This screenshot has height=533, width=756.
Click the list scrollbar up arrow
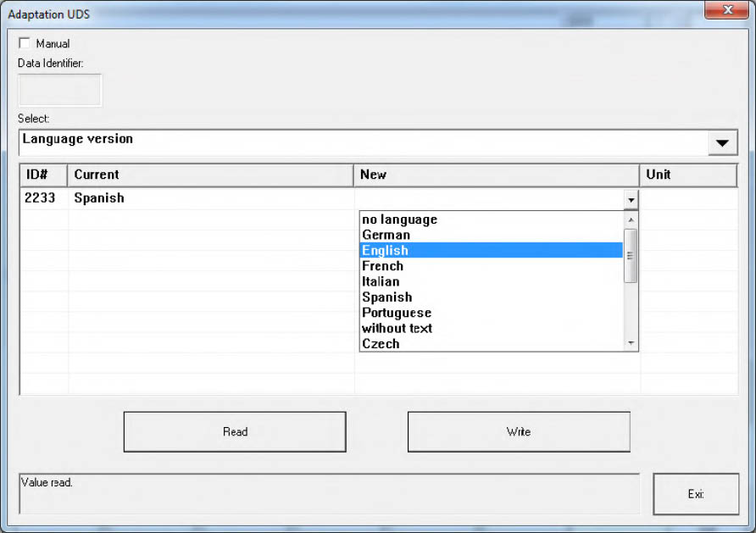[631, 219]
